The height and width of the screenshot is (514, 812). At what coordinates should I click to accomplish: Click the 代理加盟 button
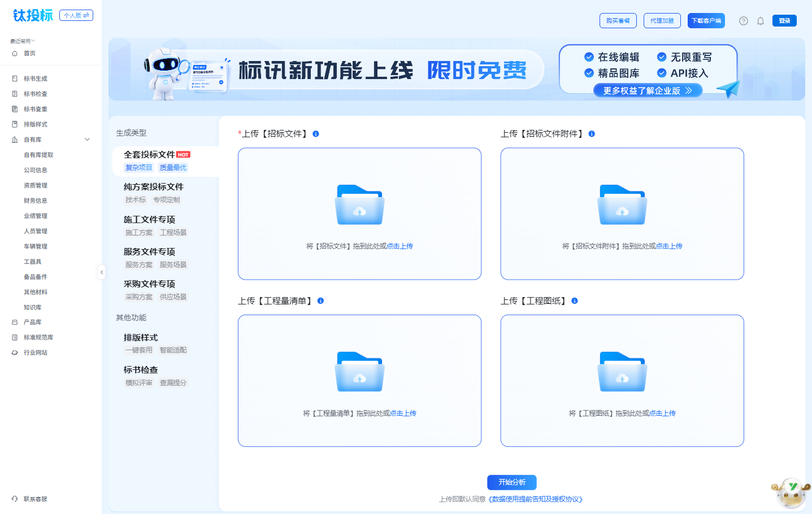point(662,21)
